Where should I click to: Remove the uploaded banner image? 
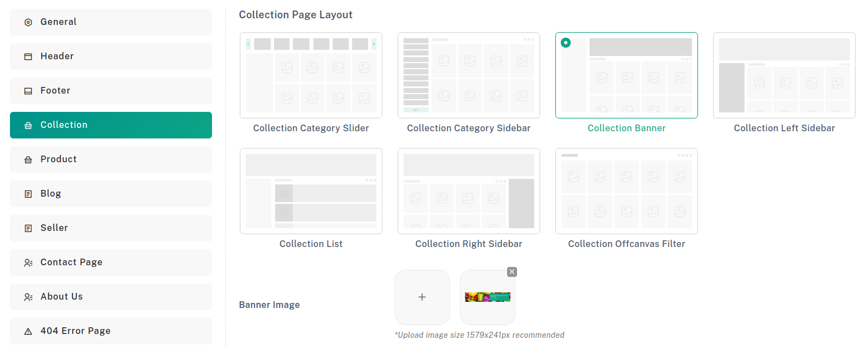pos(512,271)
